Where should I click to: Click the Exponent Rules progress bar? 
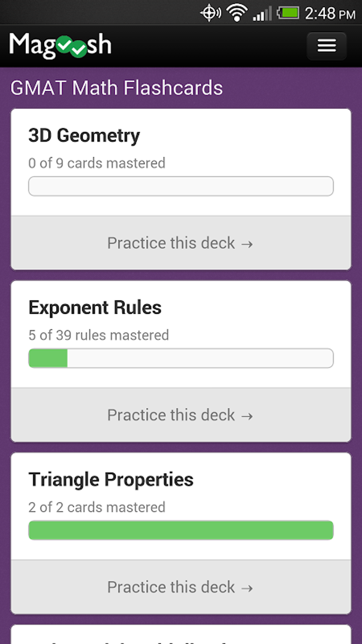pos(181,358)
